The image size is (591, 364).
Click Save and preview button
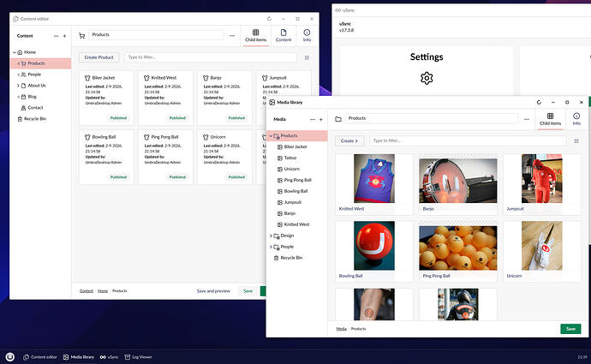(213, 291)
